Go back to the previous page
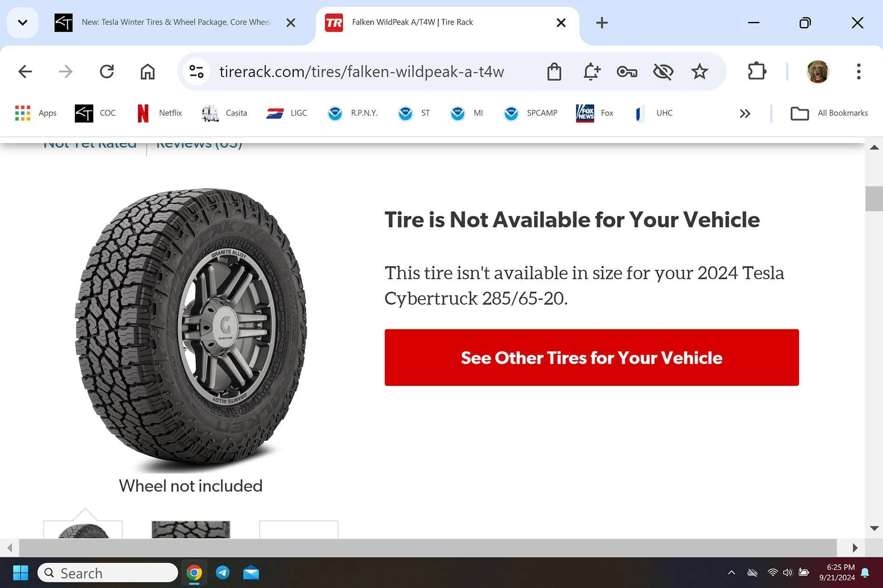This screenshot has width=883, height=588. tap(25, 72)
